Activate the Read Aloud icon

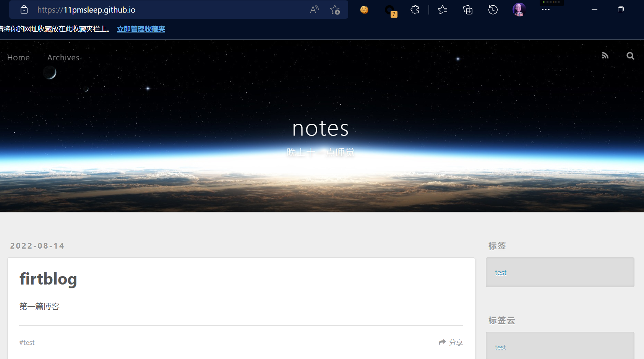pyautogui.click(x=314, y=10)
